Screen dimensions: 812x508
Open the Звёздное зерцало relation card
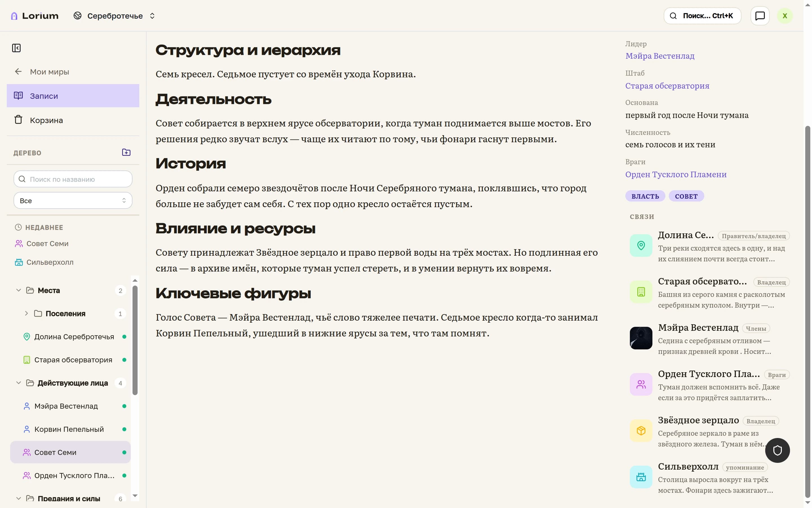(x=709, y=432)
